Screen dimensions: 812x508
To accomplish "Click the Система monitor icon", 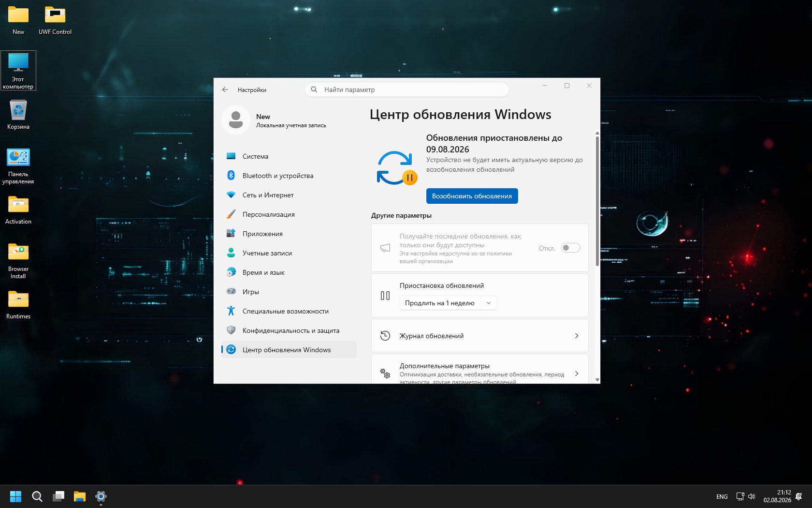I will point(231,156).
